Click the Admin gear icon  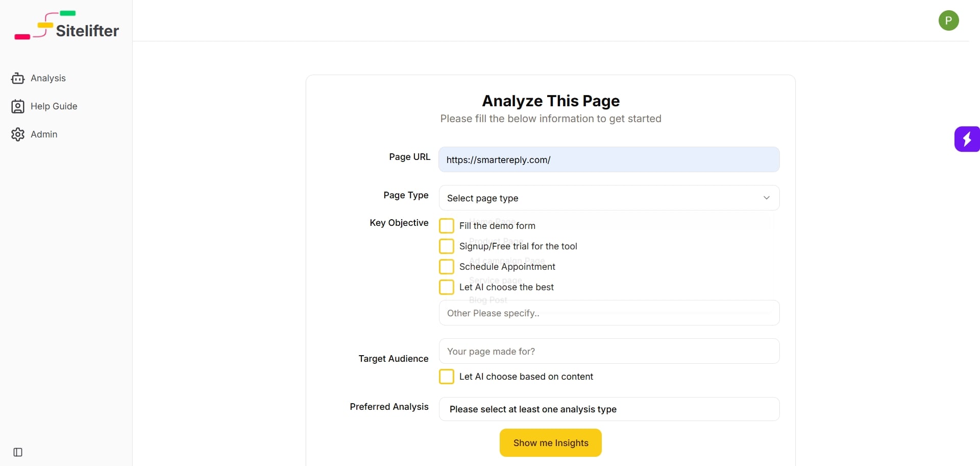(x=18, y=134)
